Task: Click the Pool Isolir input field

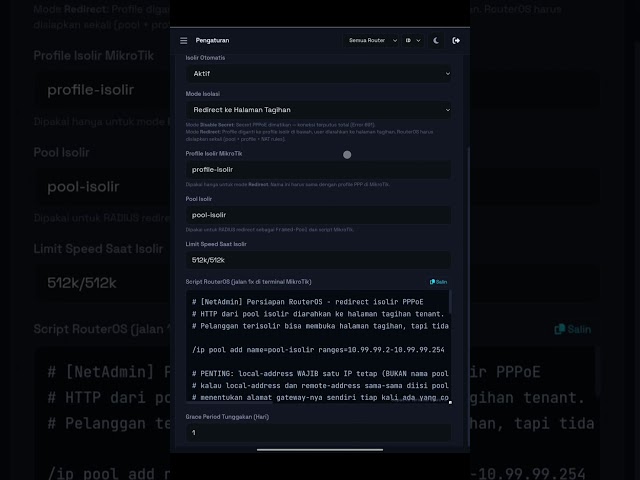Action: coord(318,215)
